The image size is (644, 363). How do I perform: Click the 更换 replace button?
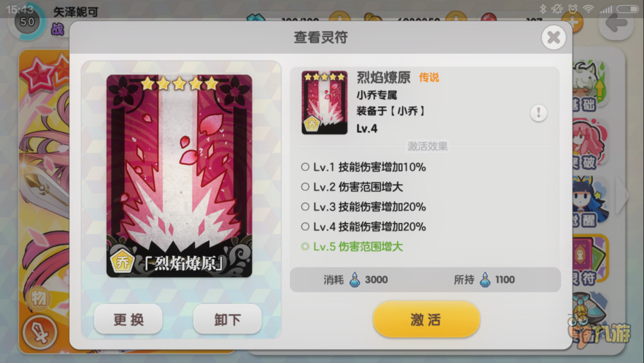pos(128,319)
